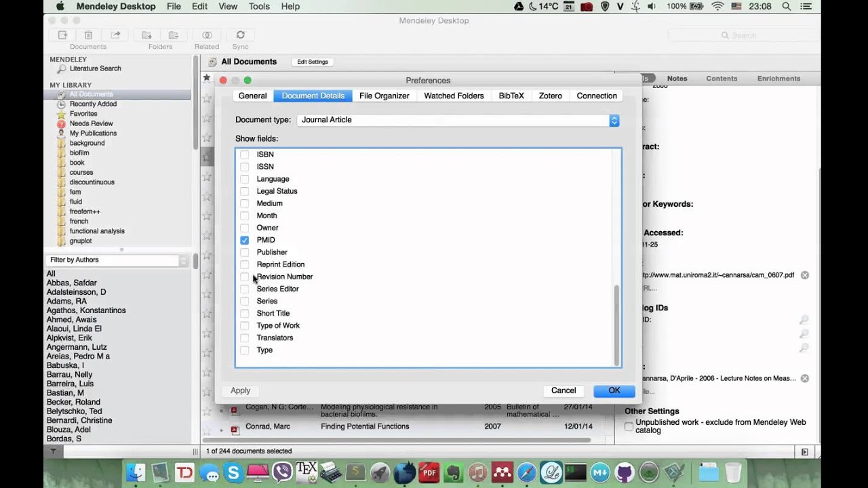Click the OK button

(614, 390)
